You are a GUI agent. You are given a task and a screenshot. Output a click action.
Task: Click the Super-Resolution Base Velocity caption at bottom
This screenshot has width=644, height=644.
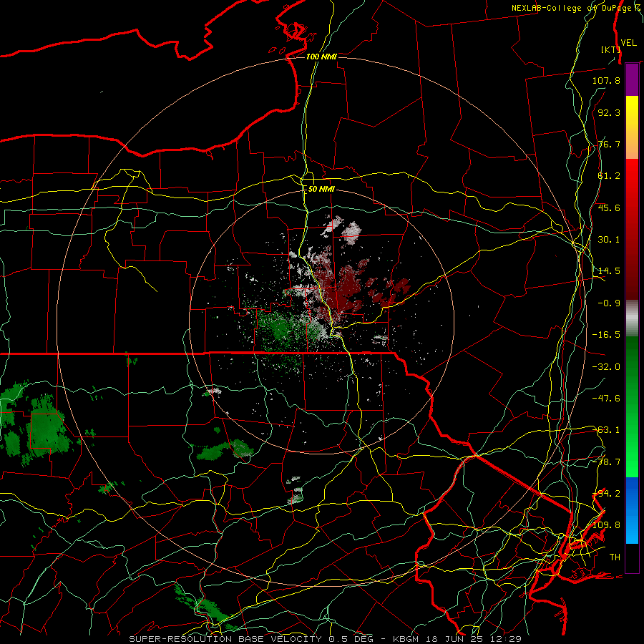326,639
